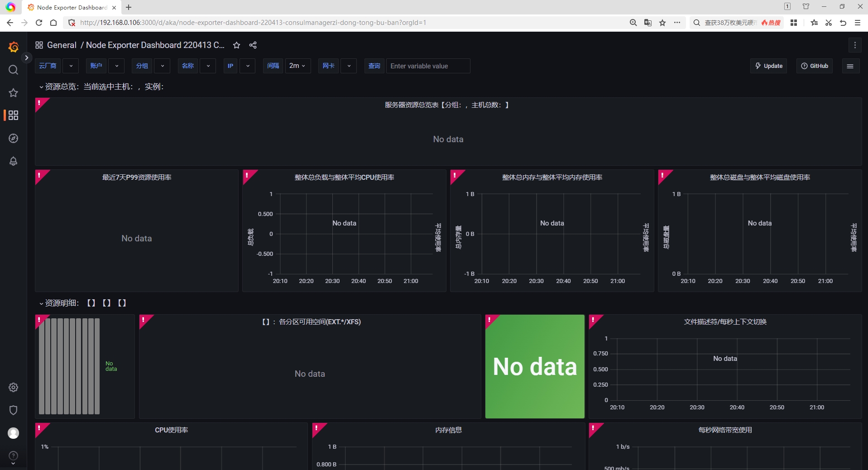868x470 pixels.
Task: Open the search dashboards icon
Action: click(13, 70)
